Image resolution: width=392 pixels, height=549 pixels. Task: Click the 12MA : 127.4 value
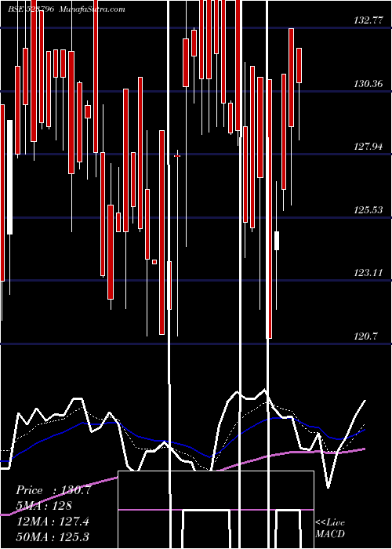(x=53, y=522)
